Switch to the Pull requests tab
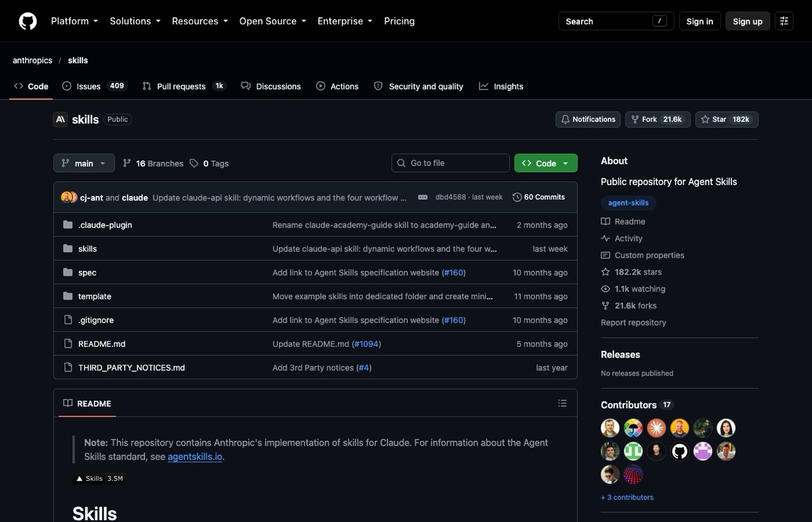Image resolution: width=812 pixels, height=522 pixels. [x=185, y=86]
